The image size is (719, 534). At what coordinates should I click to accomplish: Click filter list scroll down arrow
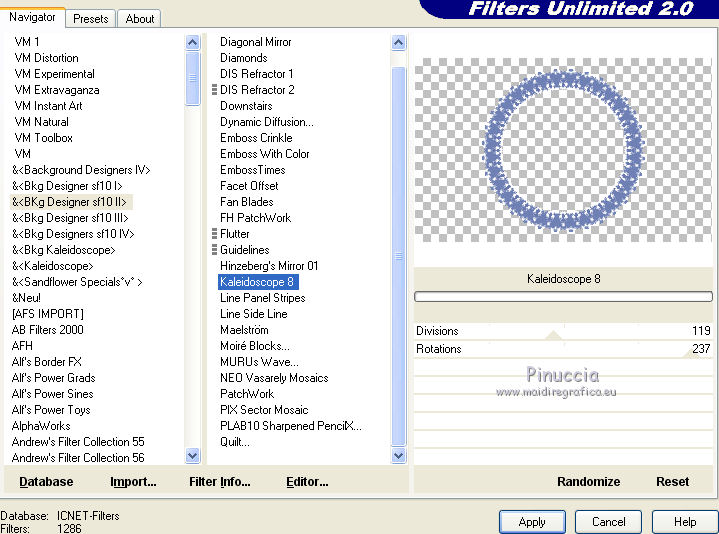click(x=398, y=456)
